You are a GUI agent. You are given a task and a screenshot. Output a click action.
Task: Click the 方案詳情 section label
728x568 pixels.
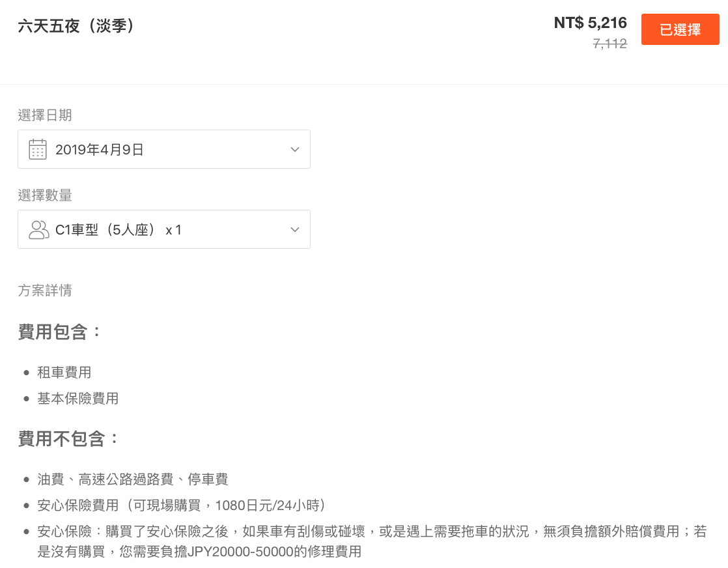pos(45,291)
